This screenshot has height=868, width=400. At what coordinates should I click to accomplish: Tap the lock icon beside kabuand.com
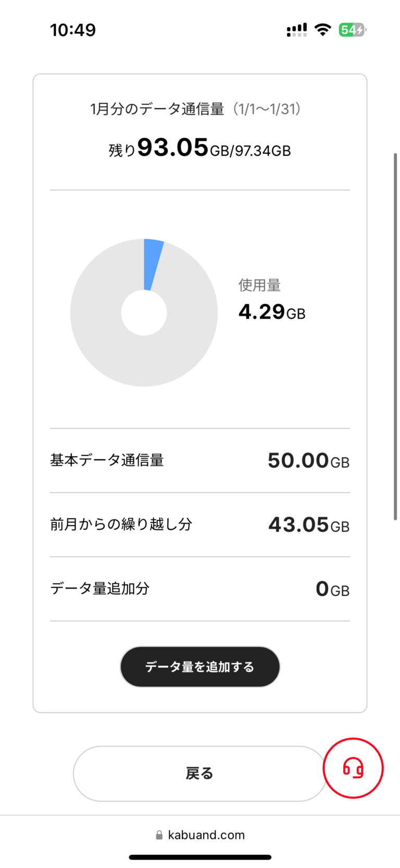(159, 835)
